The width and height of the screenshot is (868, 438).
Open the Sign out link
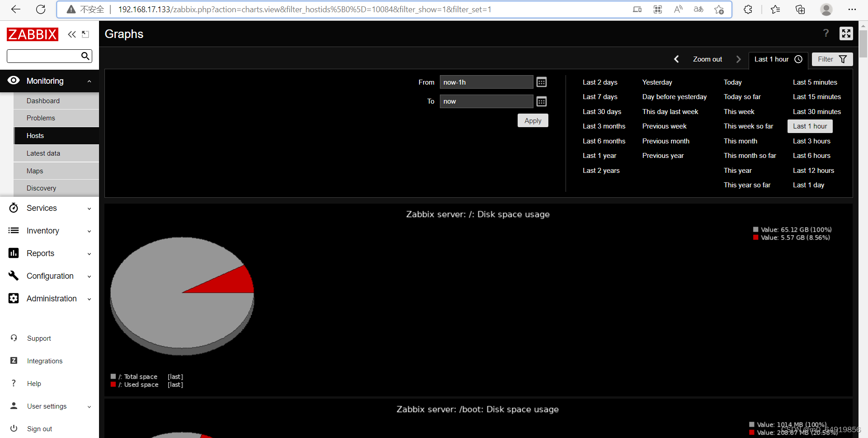pyautogui.click(x=39, y=428)
